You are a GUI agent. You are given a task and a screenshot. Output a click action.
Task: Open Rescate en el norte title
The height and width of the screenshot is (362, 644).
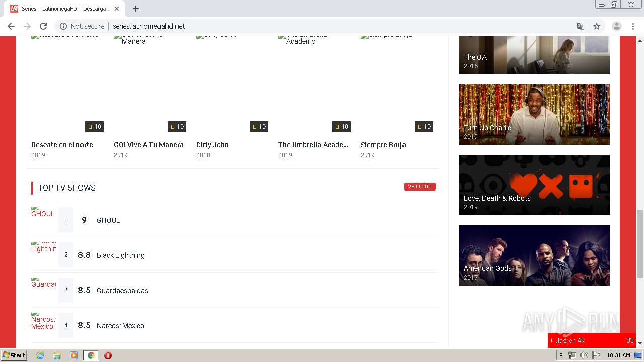(62, 145)
